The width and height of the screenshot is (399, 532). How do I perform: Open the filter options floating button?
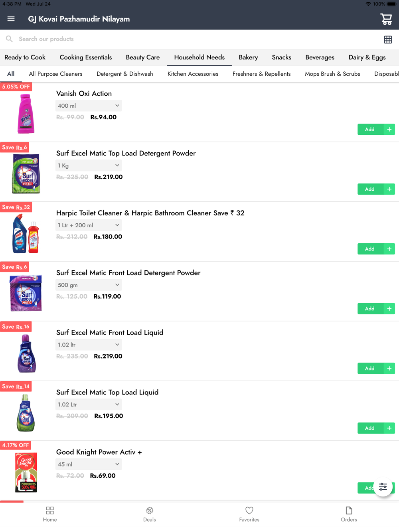point(383,487)
